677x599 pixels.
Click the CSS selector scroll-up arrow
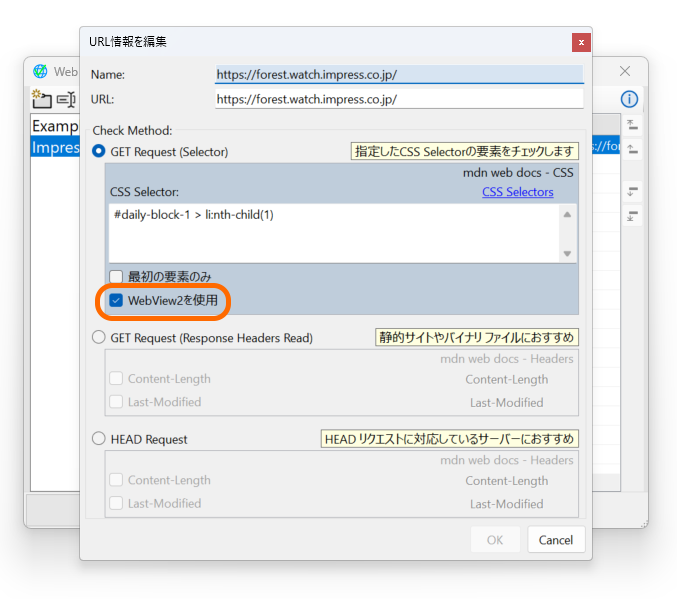coord(567,215)
